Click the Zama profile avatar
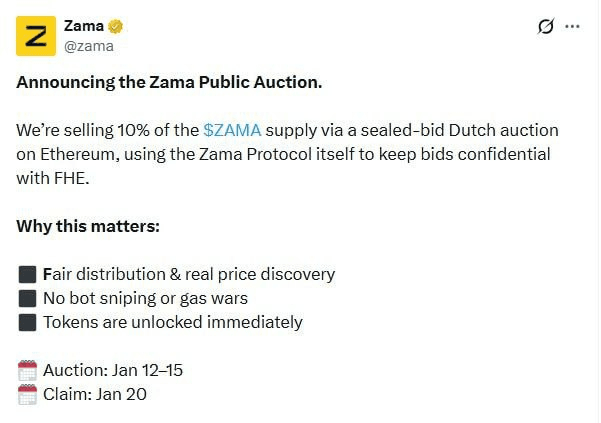Screen dimensions: 601x423 point(36,36)
